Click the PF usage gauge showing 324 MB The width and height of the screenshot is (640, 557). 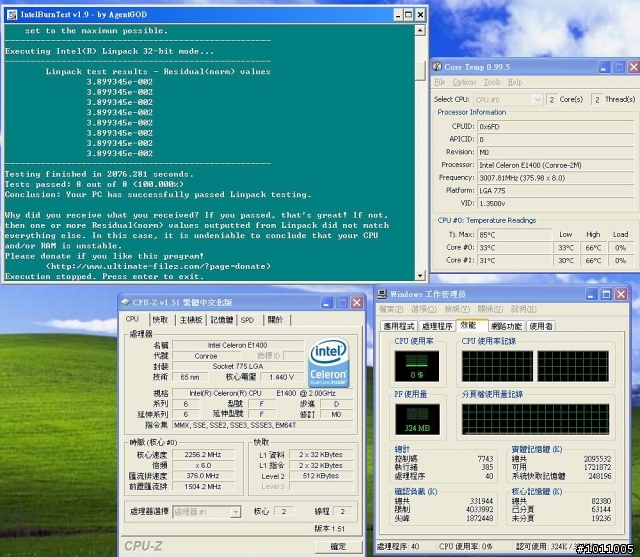tap(417, 419)
